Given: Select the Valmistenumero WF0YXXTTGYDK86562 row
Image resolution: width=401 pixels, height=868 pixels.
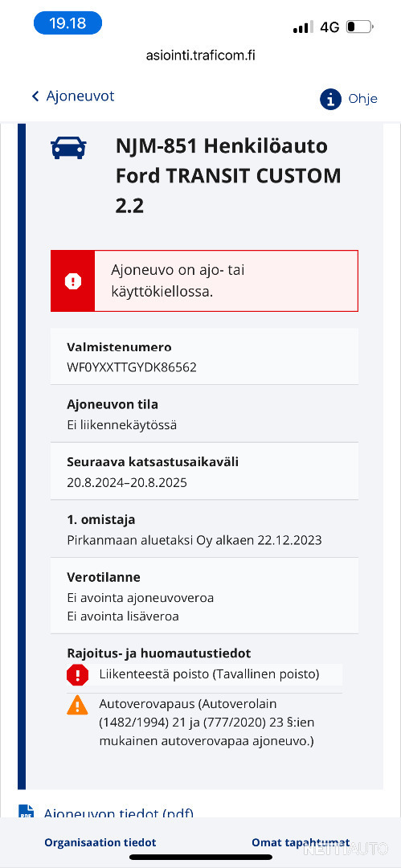Looking at the screenshot, I should pyautogui.click(x=204, y=357).
